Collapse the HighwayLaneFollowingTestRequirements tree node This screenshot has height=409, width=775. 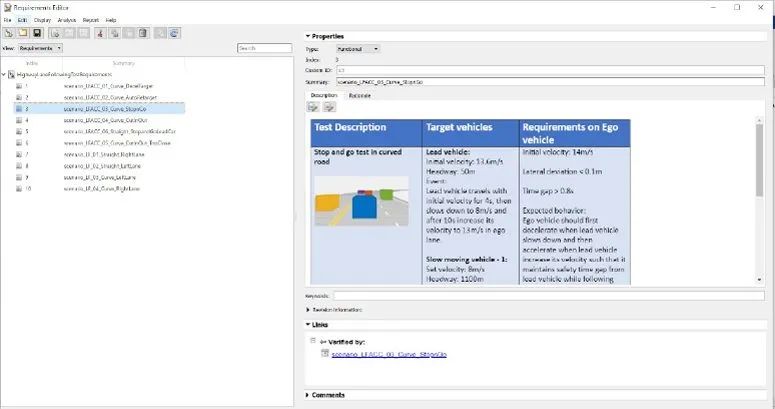coord(4,74)
